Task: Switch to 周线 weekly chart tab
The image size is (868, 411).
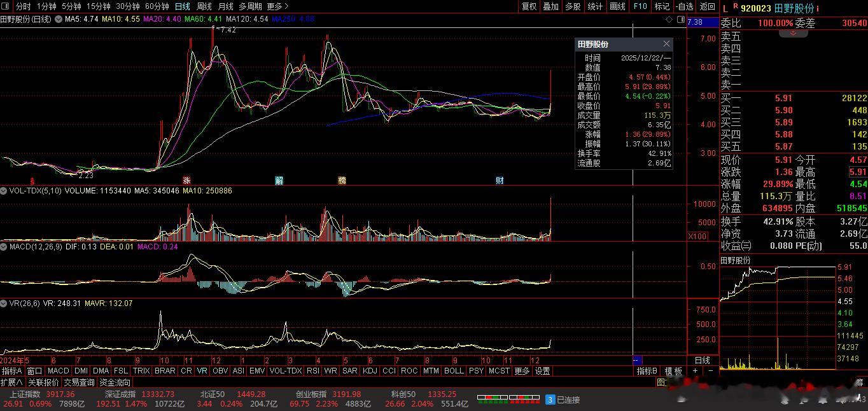Action: coord(204,6)
